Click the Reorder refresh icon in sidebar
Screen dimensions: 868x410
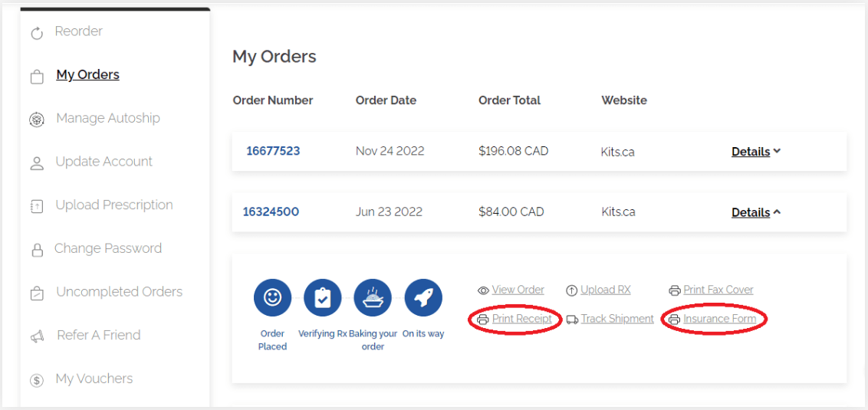coord(36,33)
